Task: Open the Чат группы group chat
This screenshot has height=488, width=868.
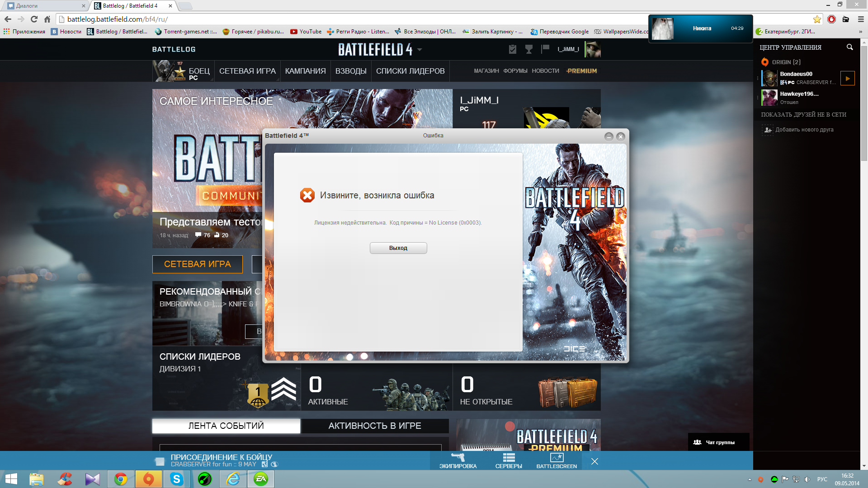Action: click(718, 442)
